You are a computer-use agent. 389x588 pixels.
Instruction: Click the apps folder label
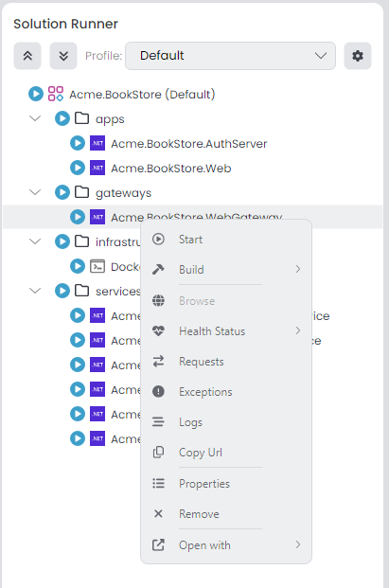110,119
